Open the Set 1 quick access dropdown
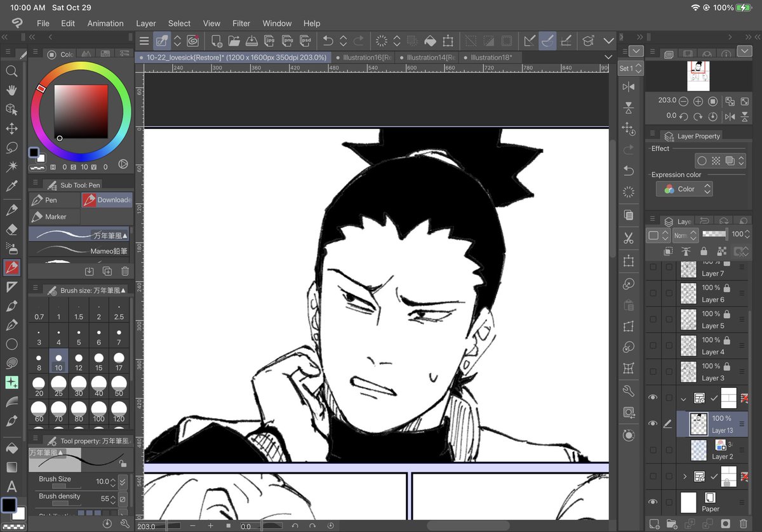This screenshot has width=762, height=532. pos(631,68)
